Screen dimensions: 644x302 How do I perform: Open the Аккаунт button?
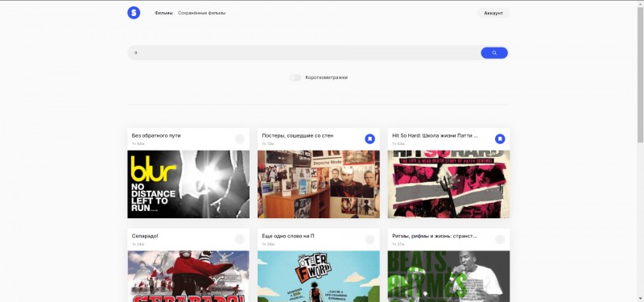click(x=493, y=13)
